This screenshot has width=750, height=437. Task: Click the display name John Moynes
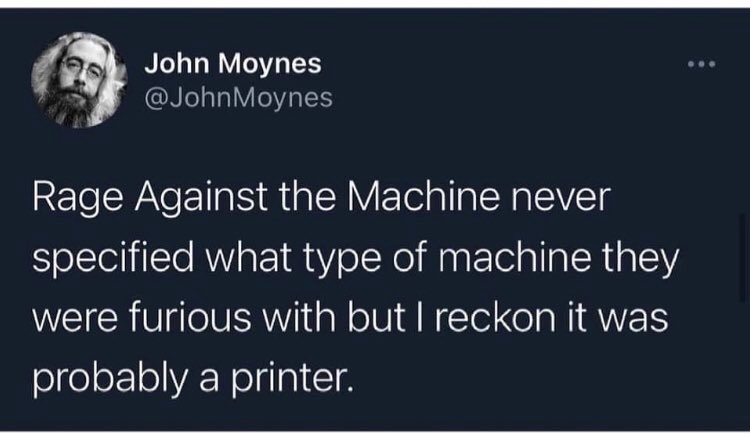[x=233, y=64]
